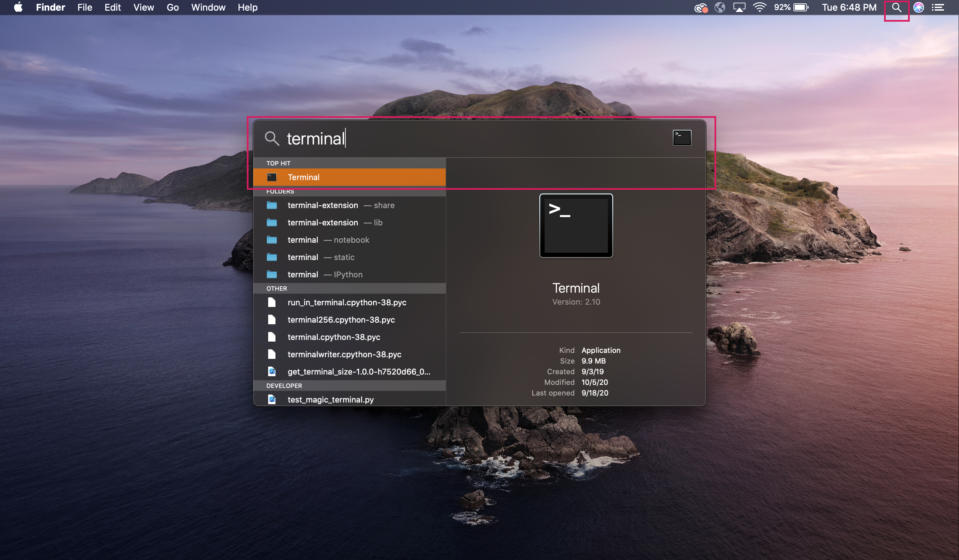959x560 pixels.
Task: Click file icon of terminal.cpython-38.pyc
Action: click(272, 337)
